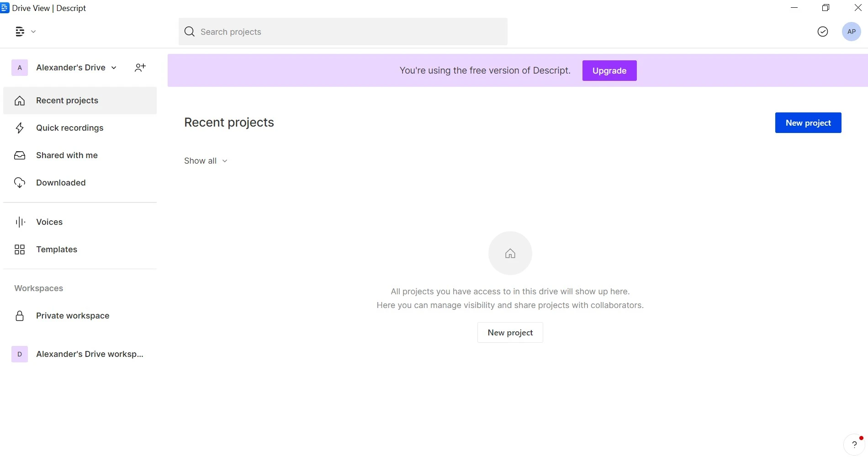Viewport: 868px width, 462px height.
Task: Open Alexander's Drive workspace entry
Action: 80,354
